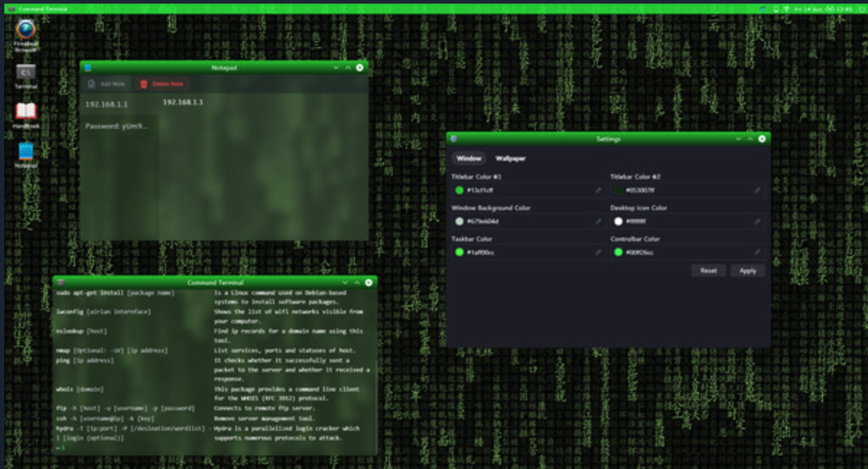
Task: Click pencil icon for Titlebar Color #2
Action: click(x=757, y=190)
